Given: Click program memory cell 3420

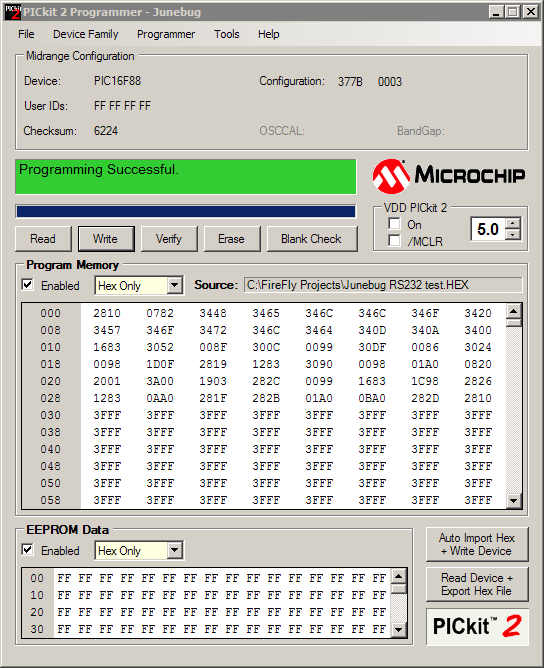Looking at the screenshot, I should click(x=478, y=314).
